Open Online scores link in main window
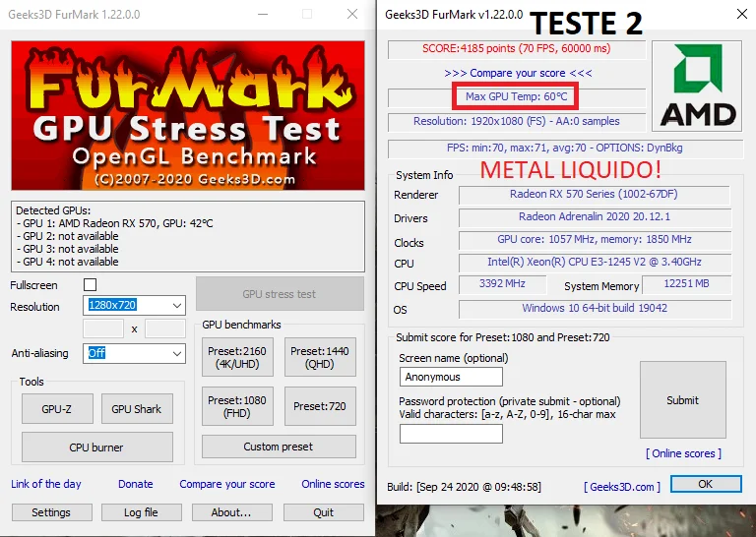Image resolution: width=756 pixels, height=537 pixels. pyautogui.click(x=333, y=484)
